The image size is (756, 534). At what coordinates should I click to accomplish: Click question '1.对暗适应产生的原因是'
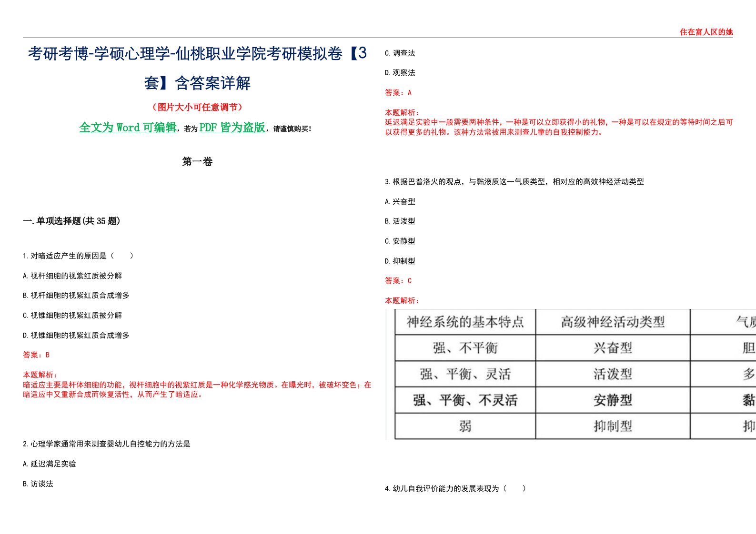[x=78, y=256]
